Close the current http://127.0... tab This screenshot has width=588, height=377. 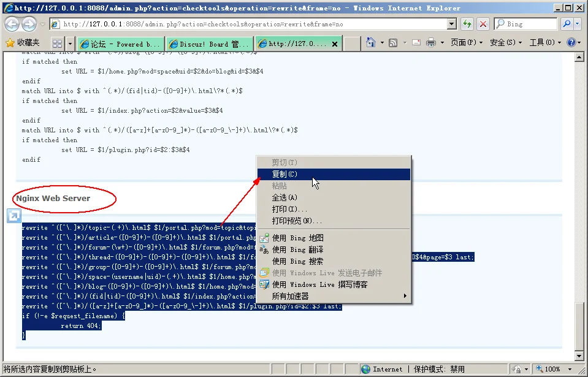coord(335,44)
